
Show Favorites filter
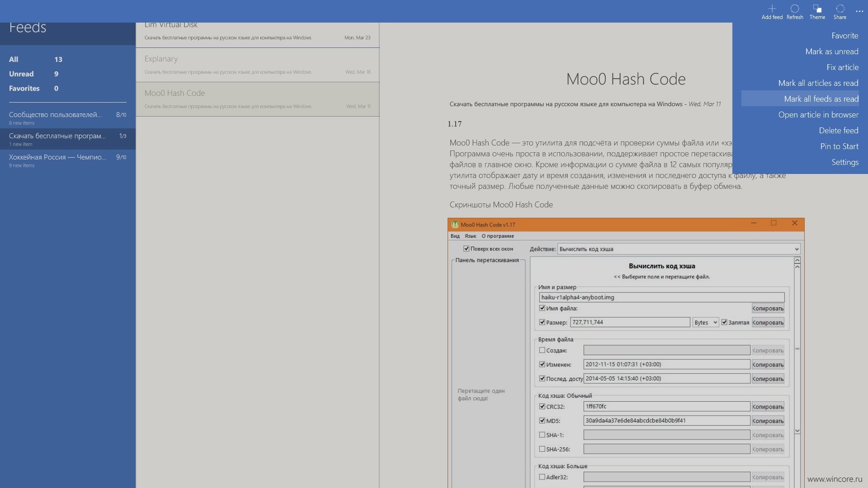33,88
